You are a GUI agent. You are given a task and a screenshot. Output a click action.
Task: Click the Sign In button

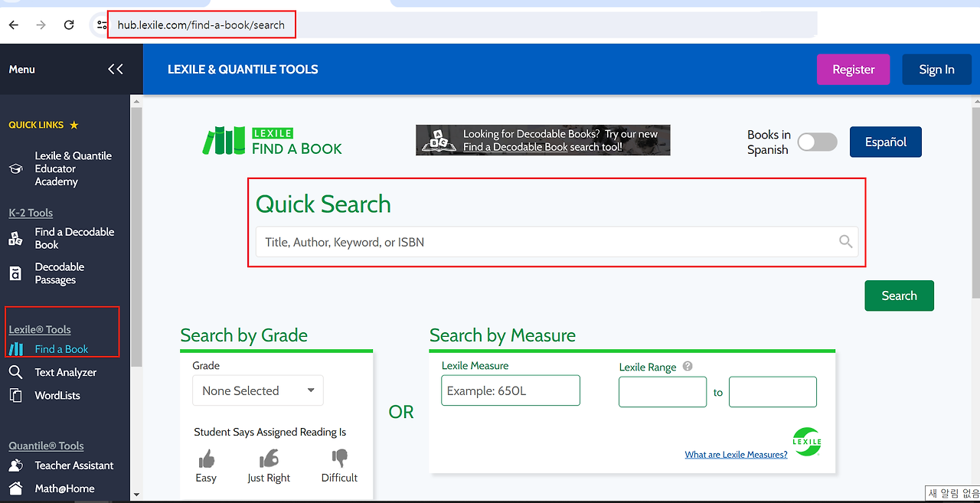point(937,70)
